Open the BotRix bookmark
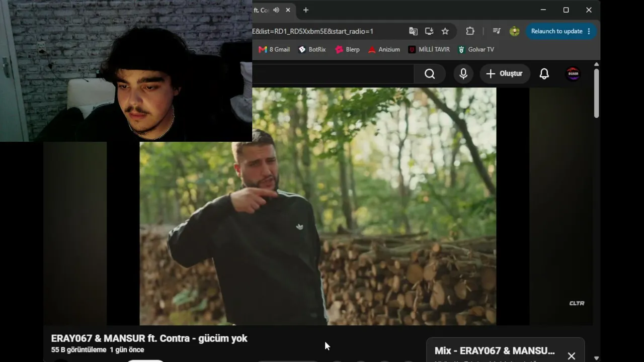 pyautogui.click(x=312, y=49)
